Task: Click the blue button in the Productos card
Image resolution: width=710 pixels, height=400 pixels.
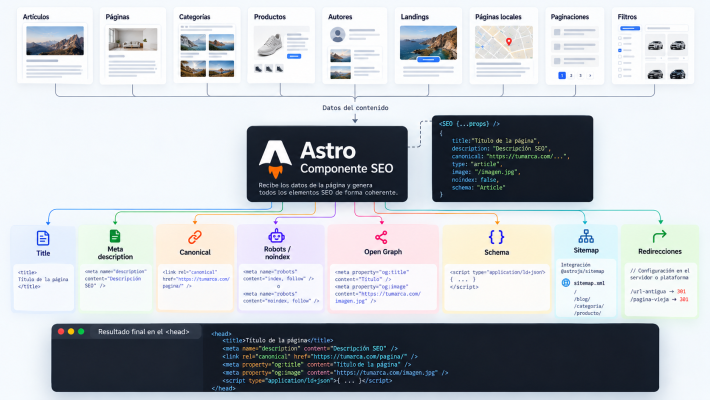Action: coord(294,56)
